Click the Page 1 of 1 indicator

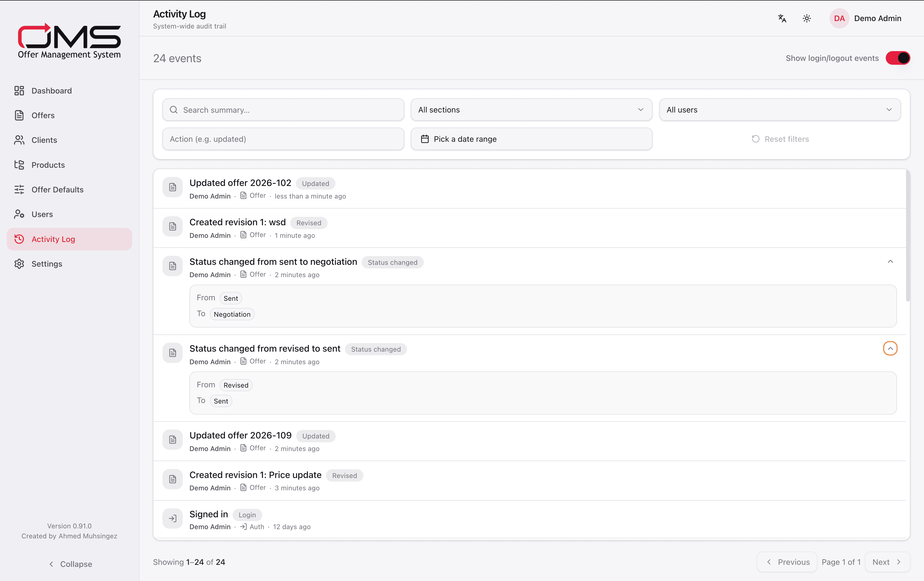click(x=841, y=562)
